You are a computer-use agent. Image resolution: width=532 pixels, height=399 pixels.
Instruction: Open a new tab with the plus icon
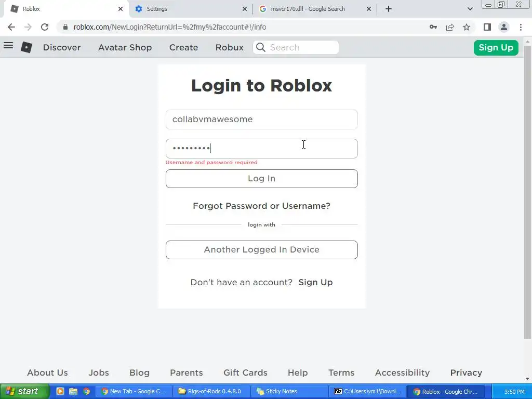(389, 9)
